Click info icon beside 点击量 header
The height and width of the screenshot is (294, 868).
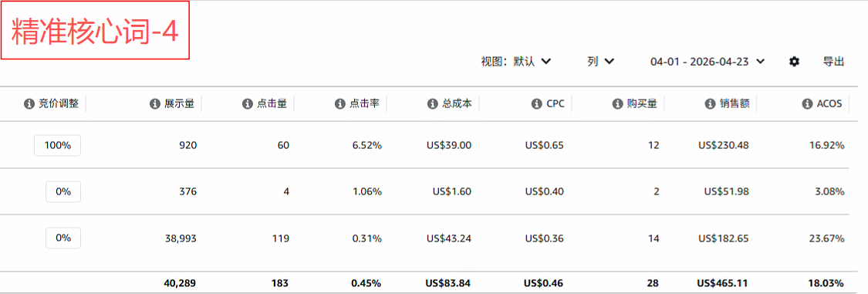coord(247,103)
